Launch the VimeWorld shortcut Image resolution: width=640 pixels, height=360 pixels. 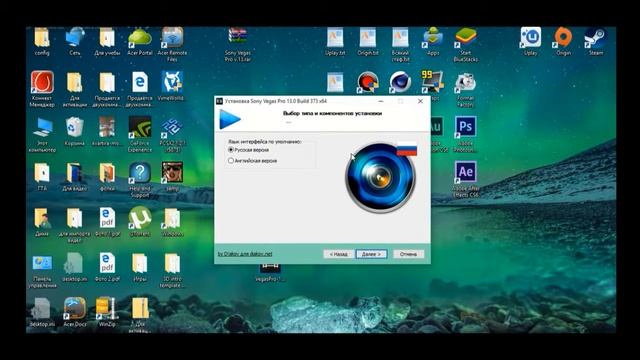[x=172, y=86]
